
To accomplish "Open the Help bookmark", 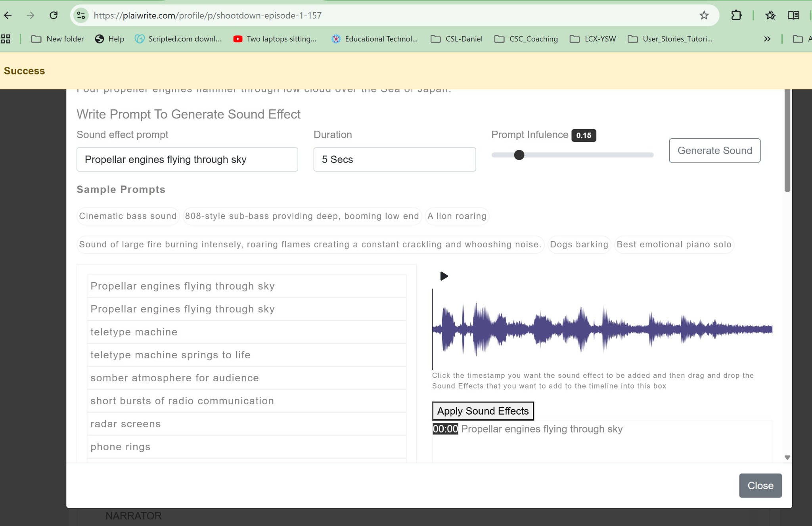I will 110,39.
